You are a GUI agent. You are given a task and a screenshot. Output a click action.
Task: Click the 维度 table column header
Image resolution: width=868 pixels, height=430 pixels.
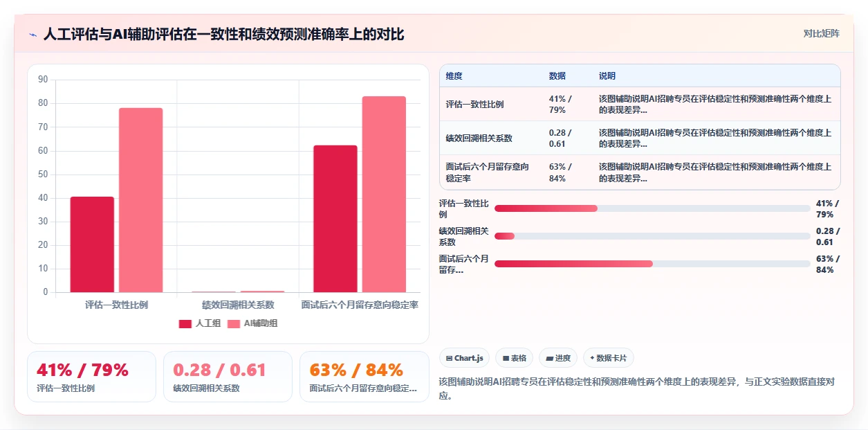tap(454, 76)
